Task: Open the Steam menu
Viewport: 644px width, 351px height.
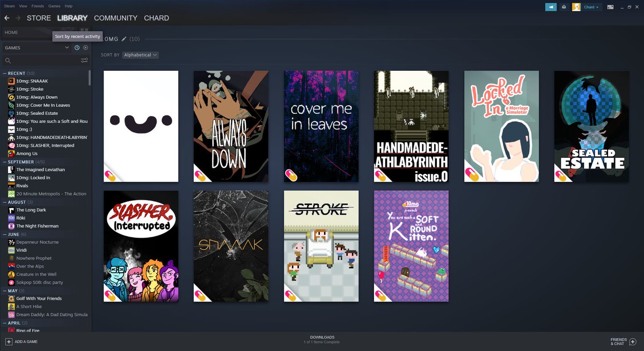Action: coord(9,6)
